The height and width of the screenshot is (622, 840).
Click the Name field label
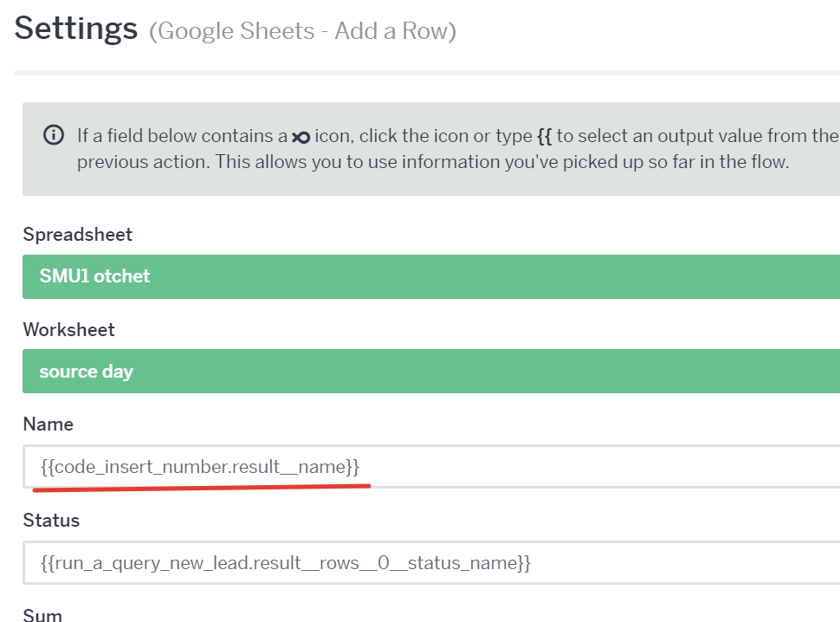pyautogui.click(x=48, y=424)
